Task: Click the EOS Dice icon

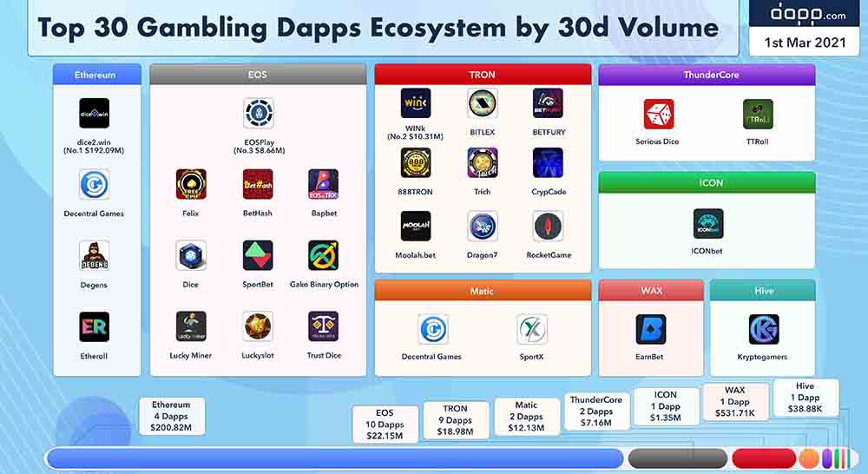Action: (x=191, y=255)
